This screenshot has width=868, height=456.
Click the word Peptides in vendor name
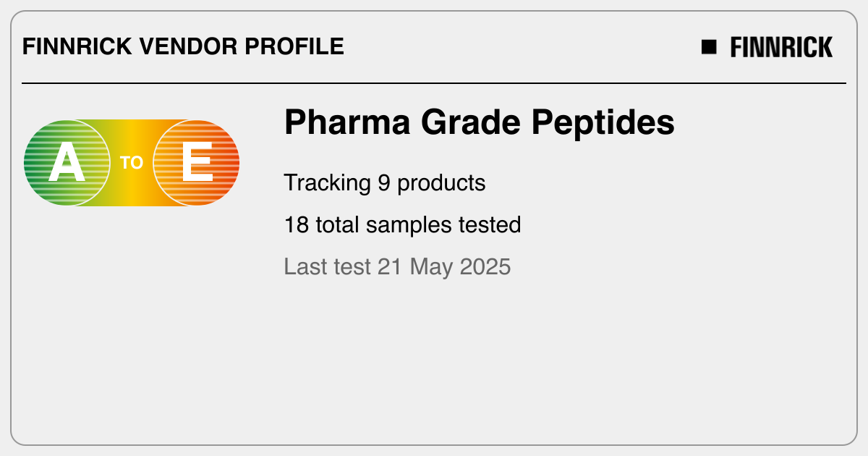(x=603, y=122)
